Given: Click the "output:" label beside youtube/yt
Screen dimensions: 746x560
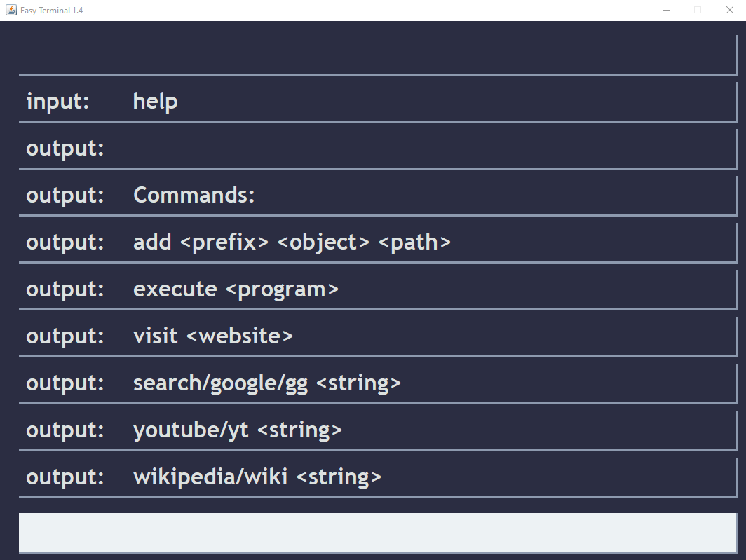Looking at the screenshot, I should tap(65, 430).
